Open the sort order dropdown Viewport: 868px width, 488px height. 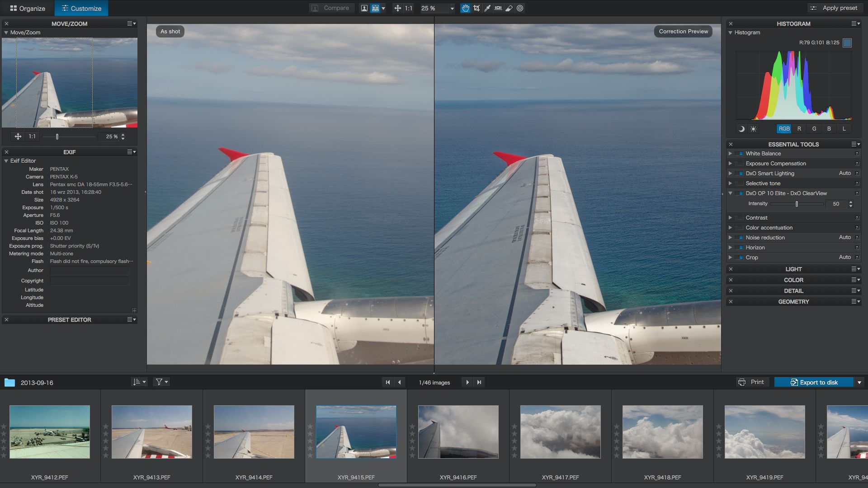point(139,382)
